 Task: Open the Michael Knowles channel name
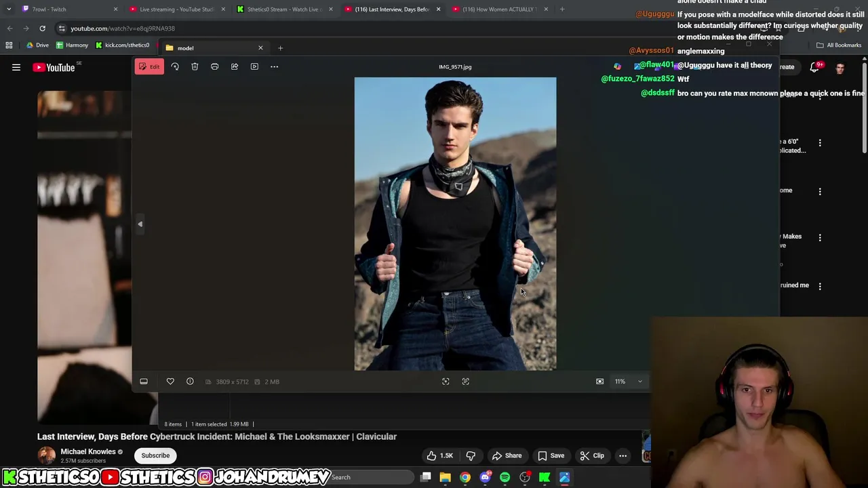point(88,451)
